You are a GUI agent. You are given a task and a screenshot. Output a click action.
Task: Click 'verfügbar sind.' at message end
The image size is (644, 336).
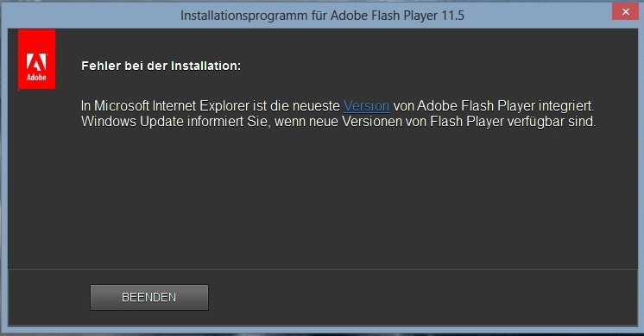click(552, 122)
